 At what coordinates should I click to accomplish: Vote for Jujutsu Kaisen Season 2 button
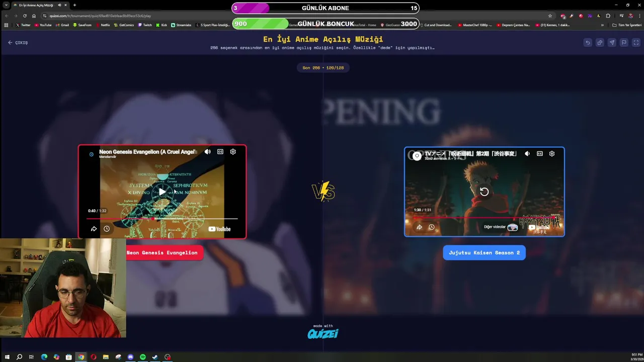[x=485, y=253]
